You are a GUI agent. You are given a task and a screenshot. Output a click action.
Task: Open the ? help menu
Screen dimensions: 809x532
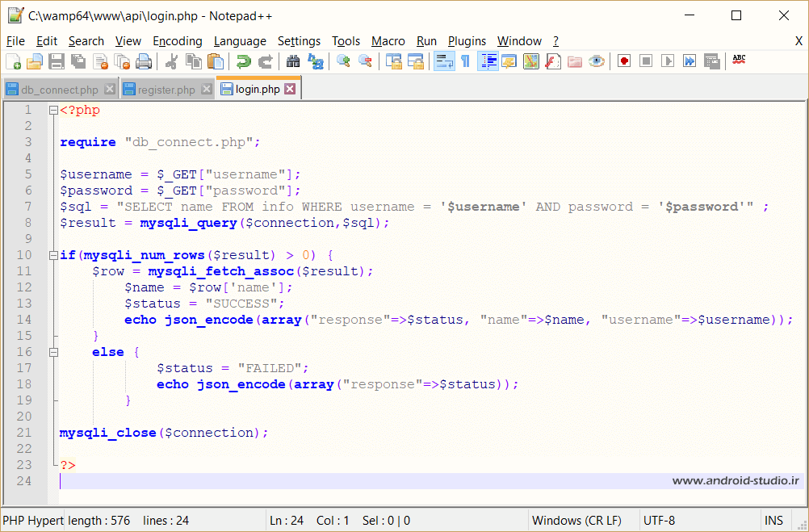click(555, 41)
